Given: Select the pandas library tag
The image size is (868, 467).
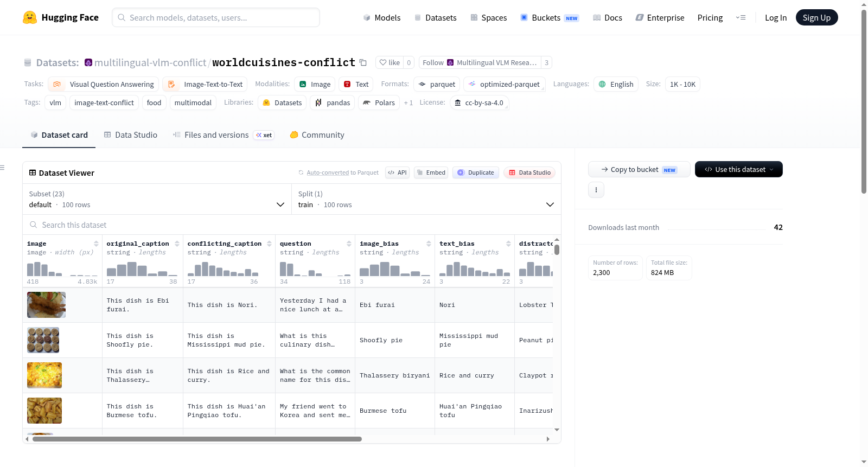Looking at the screenshot, I should (x=333, y=103).
